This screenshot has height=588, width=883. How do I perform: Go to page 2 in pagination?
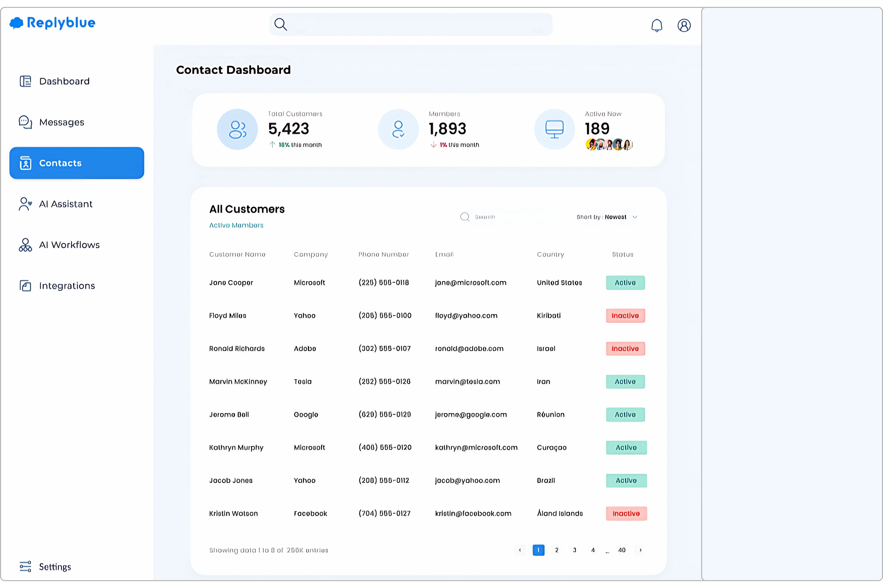click(557, 550)
